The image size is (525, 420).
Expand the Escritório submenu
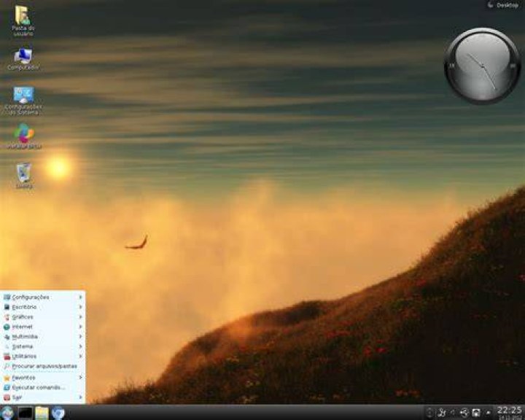coord(43,307)
